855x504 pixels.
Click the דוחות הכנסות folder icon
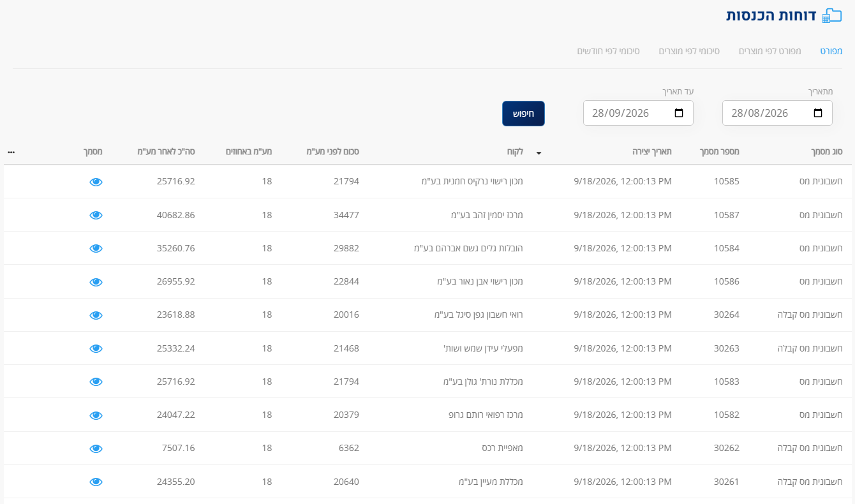[x=832, y=16]
